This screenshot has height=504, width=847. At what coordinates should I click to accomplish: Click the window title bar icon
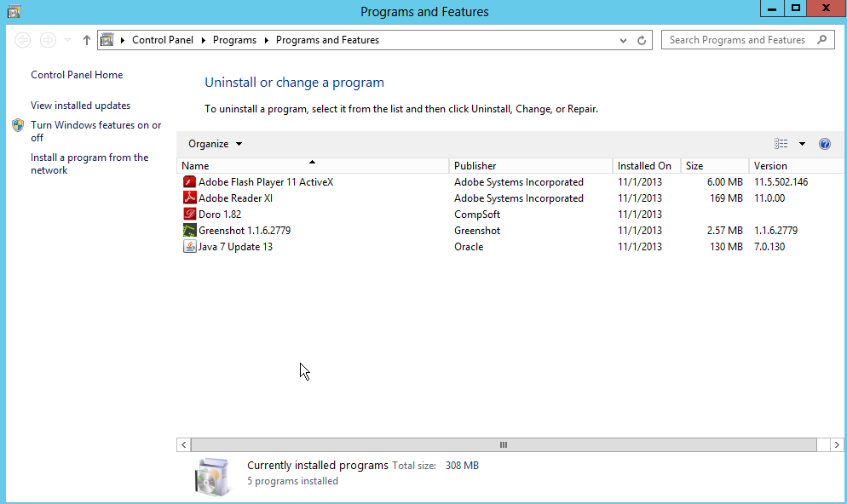point(14,11)
